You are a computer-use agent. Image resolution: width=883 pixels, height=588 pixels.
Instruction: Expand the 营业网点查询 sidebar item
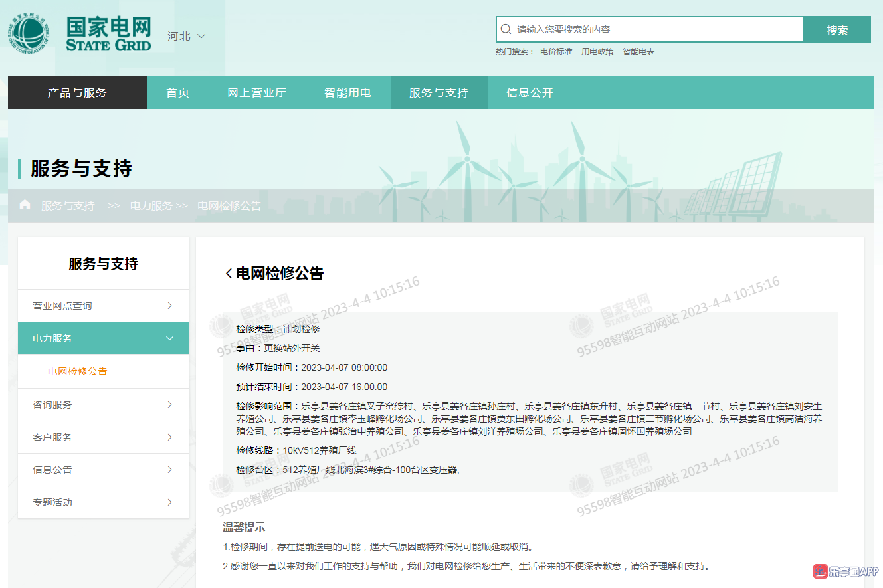[103, 306]
